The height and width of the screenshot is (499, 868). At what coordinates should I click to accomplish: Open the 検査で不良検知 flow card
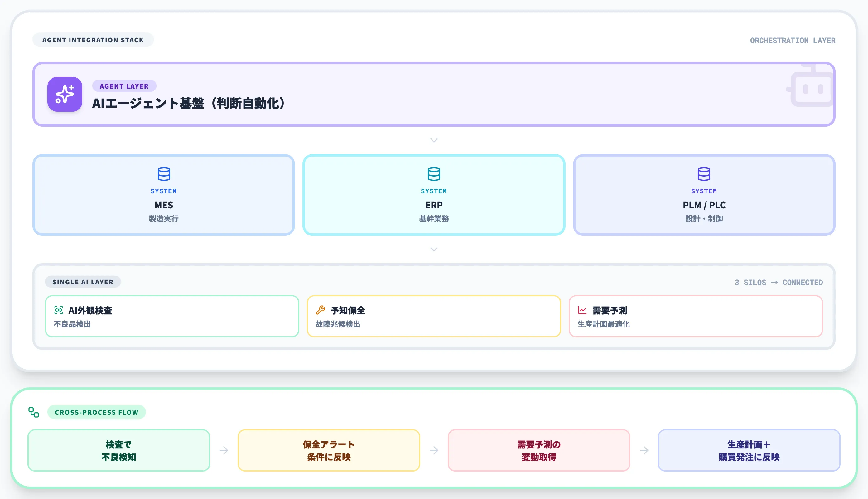tap(118, 450)
